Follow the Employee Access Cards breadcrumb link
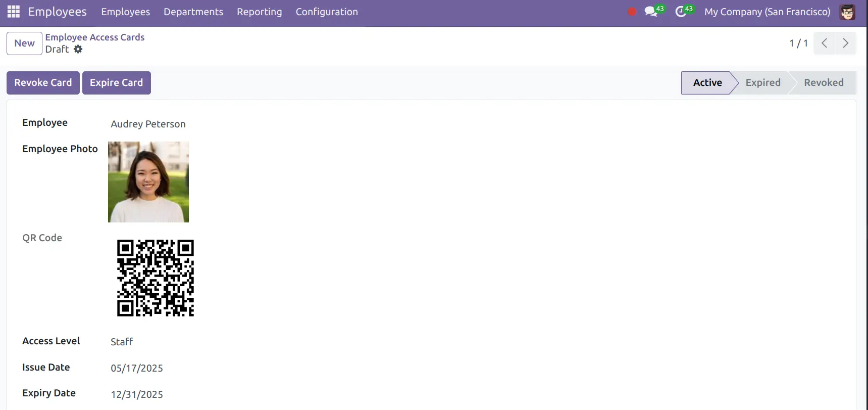The width and height of the screenshot is (868, 410). click(95, 37)
